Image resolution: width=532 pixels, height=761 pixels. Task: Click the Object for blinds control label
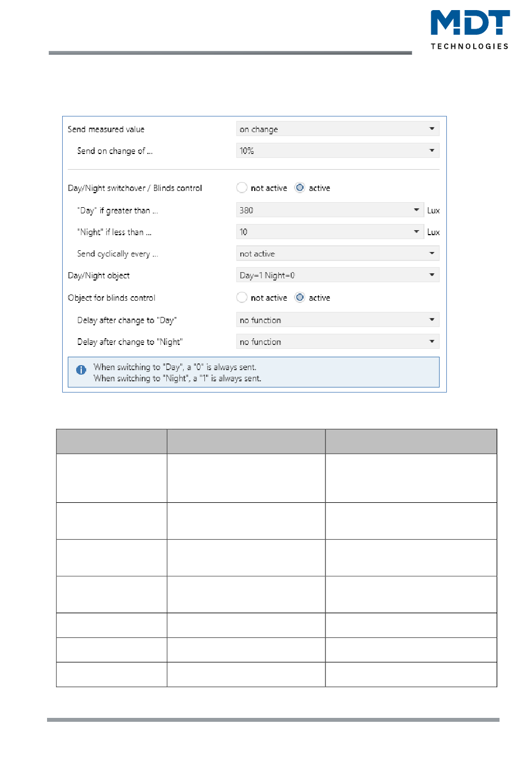tap(111, 298)
